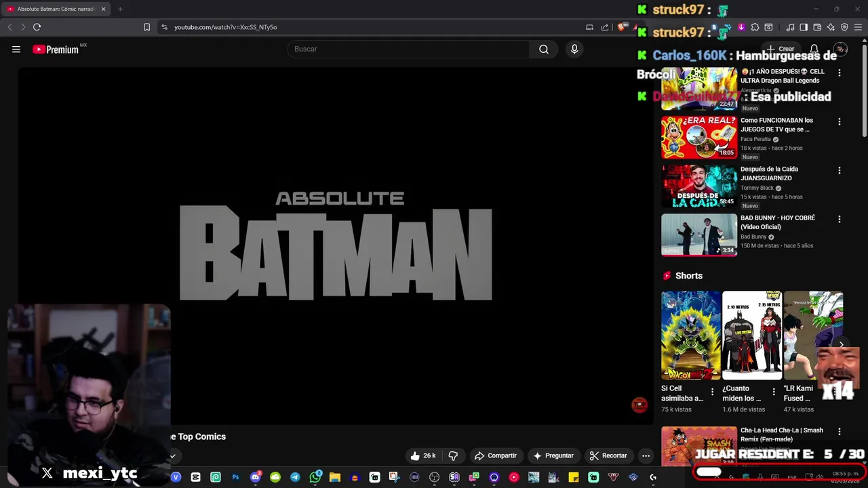Click the cast screen icon in the address bar
This screenshot has width=868, height=488.
589,27
